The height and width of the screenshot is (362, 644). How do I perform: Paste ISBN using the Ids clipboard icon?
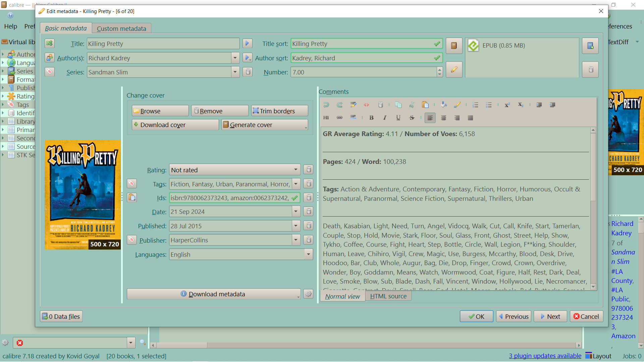point(131,197)
